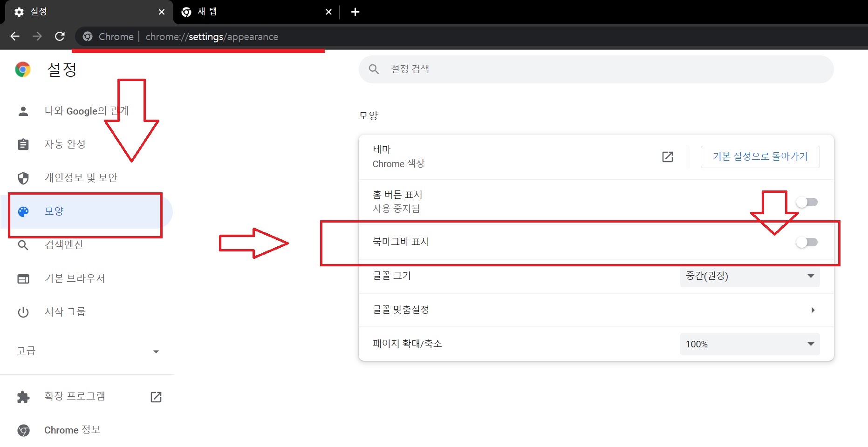Enable the 북마크바 표시 toggle

coord(806,242)
